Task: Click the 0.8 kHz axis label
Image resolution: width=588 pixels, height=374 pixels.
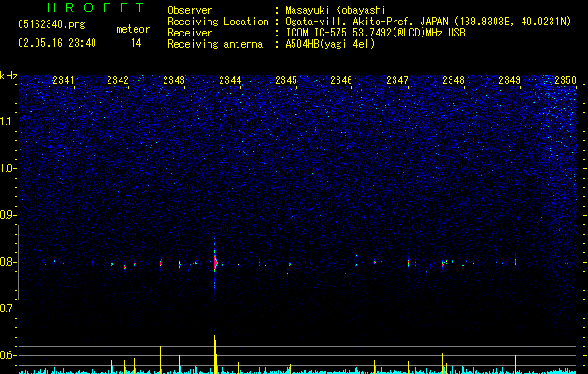Action: [x=8, y=262]
